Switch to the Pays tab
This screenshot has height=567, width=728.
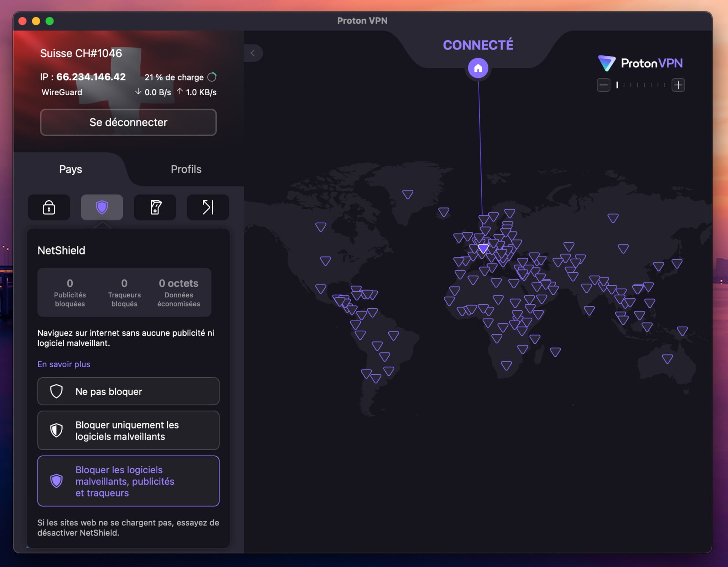click(71, 169)
